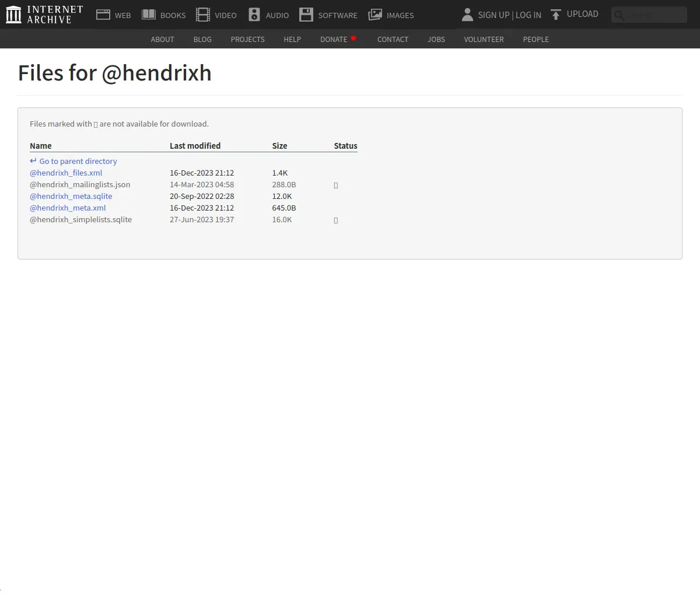Click the size value 645.0B
This screenshot has height=595, width=700.
point(284,208)
